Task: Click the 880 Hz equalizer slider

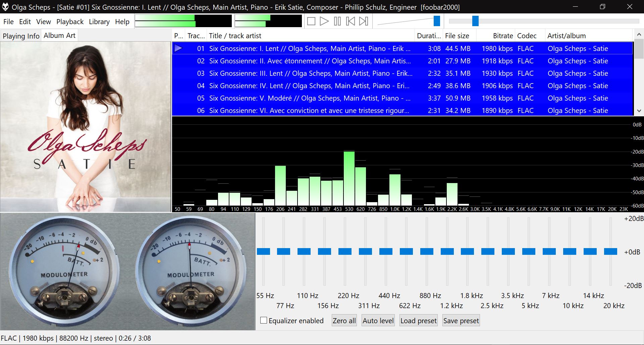Action: 427,251
